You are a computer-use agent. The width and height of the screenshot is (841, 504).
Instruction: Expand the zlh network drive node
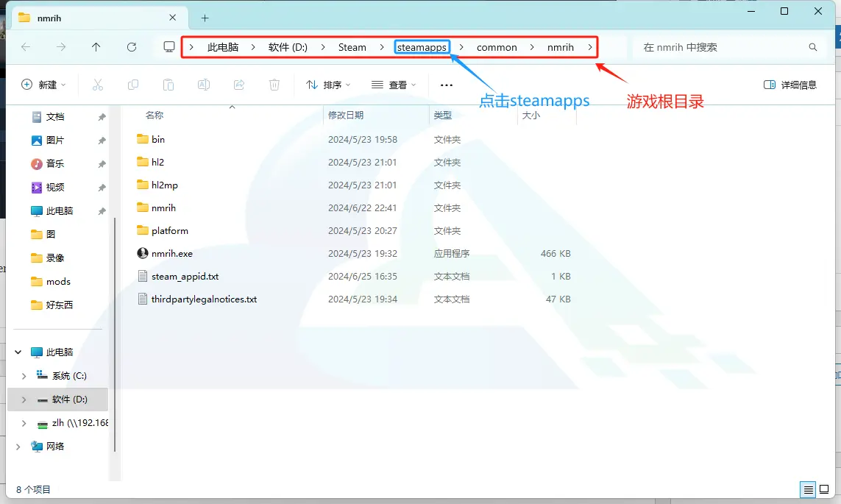click(24, 423)
